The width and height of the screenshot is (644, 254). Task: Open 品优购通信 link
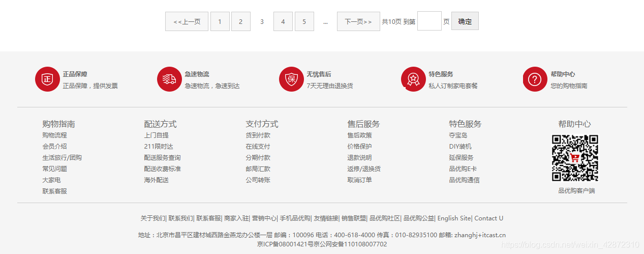point(464,180)
